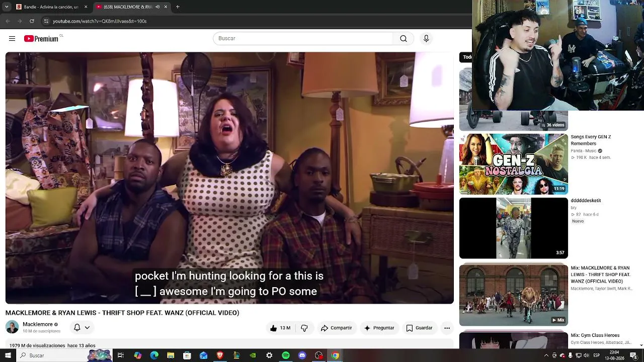Screen dimensions: 644x362
Task: Play the ddddddesketit video thumbnail
Action: (x=514, y=228)
